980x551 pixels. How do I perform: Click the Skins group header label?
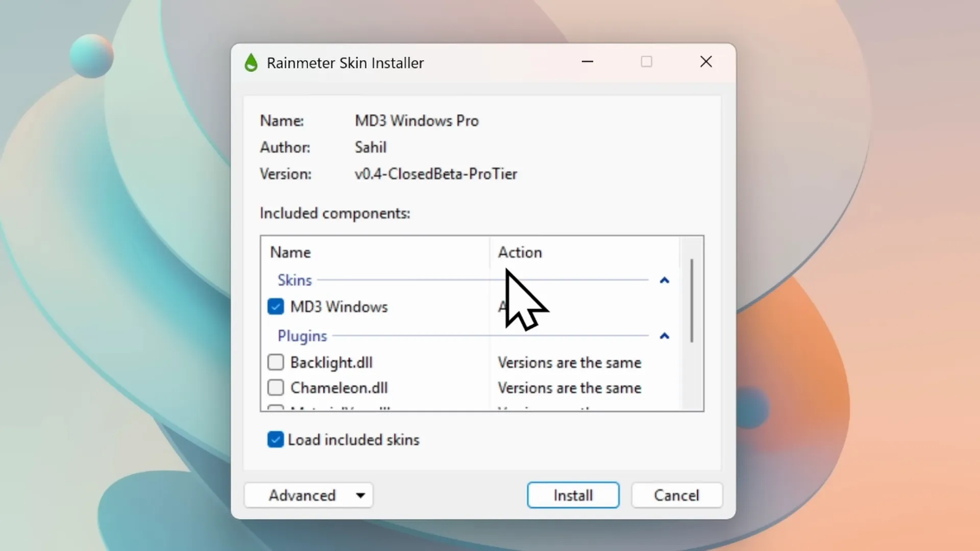coord(295,280)
